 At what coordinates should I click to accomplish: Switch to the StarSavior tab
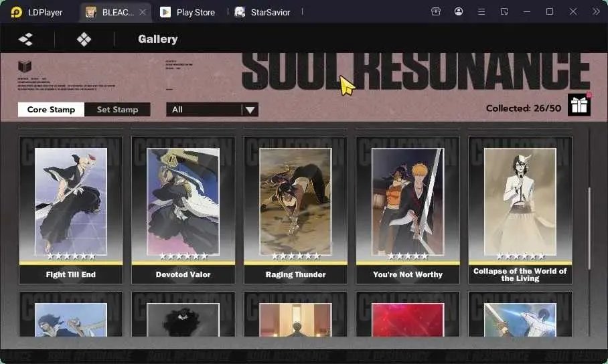[x=262, y=13]
